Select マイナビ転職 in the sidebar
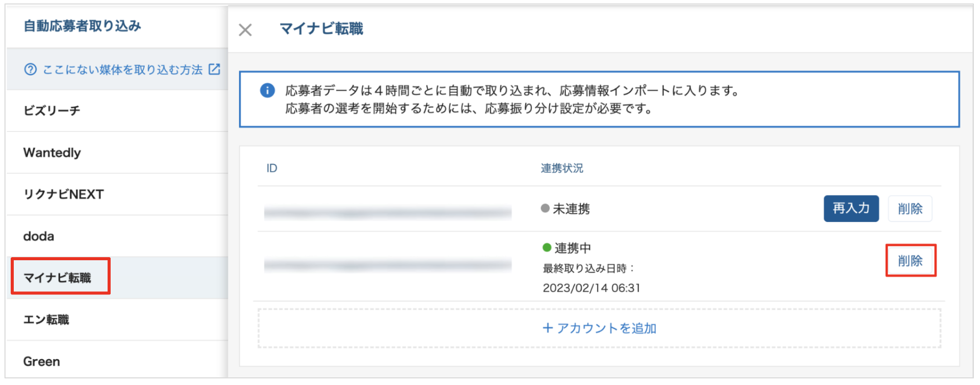The height and width of the screenshot is (385, 980). tap(117, 278)
